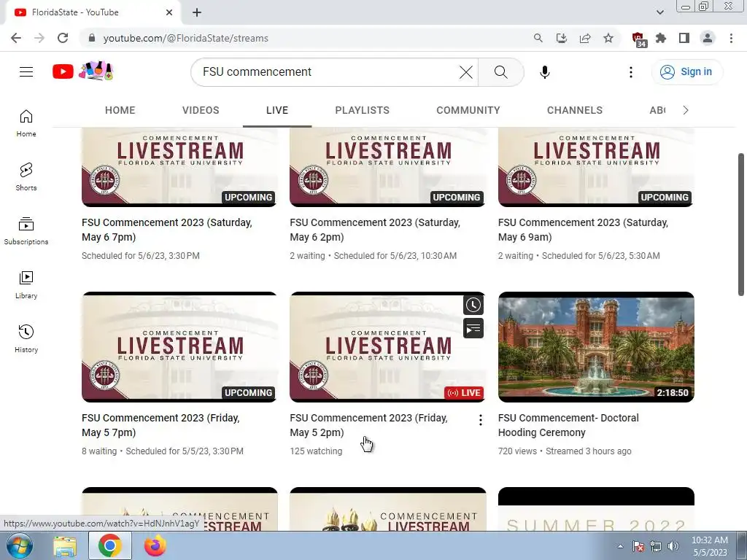Switch to the HOME channel tab
The width and height of the screenshot is (747, 560).
pyautogui.click(x=120, y=110)
